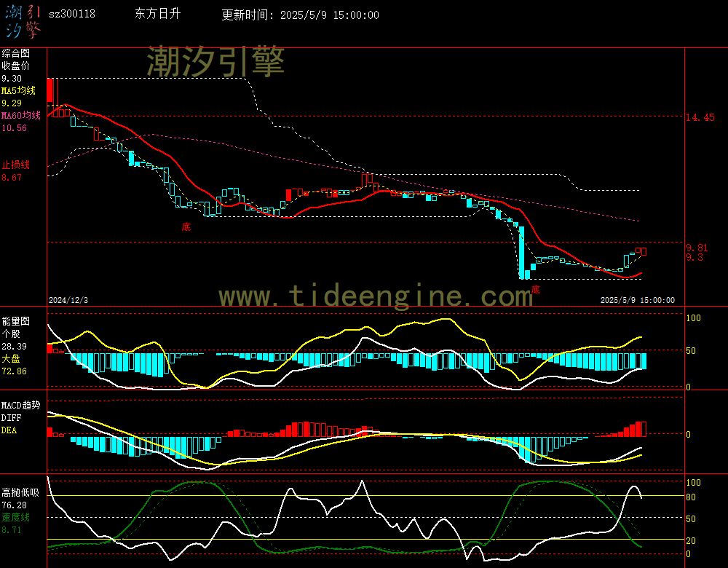This screenshot has height=568, width=728.
Task: Select the 止损线 legend label
Action: (15, 165)
